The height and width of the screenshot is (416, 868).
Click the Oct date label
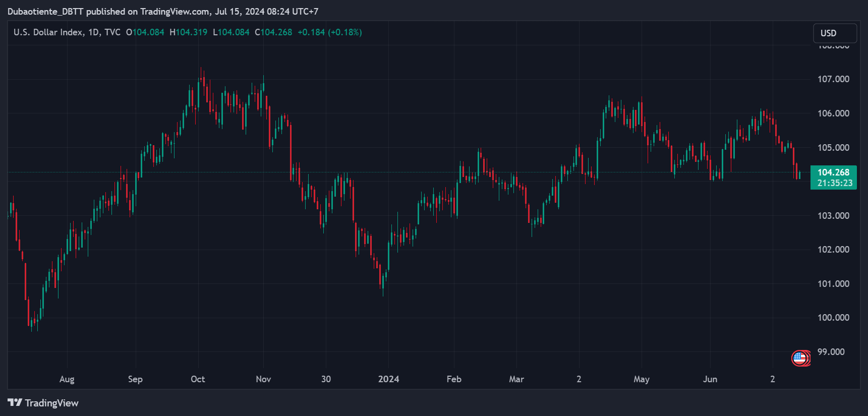(x=198, y=379)
